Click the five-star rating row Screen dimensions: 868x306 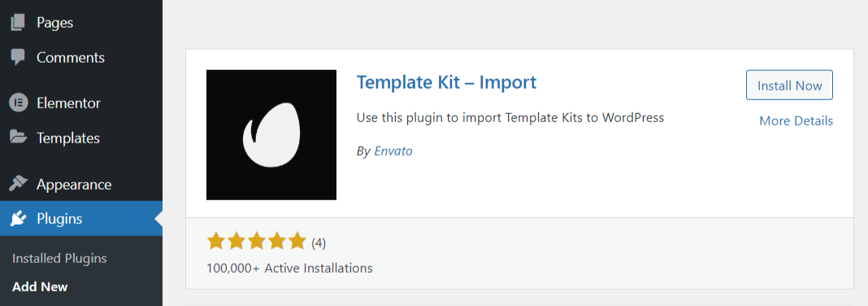point(256,243)
